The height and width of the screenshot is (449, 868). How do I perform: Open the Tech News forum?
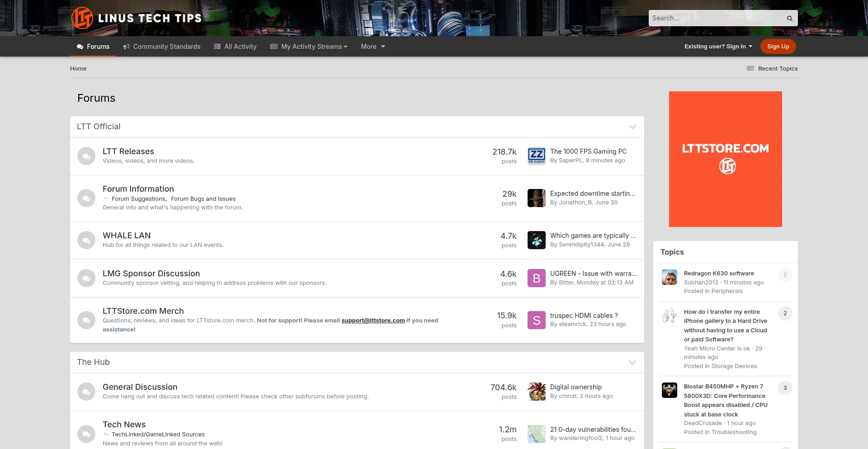(x=124, y=425)
